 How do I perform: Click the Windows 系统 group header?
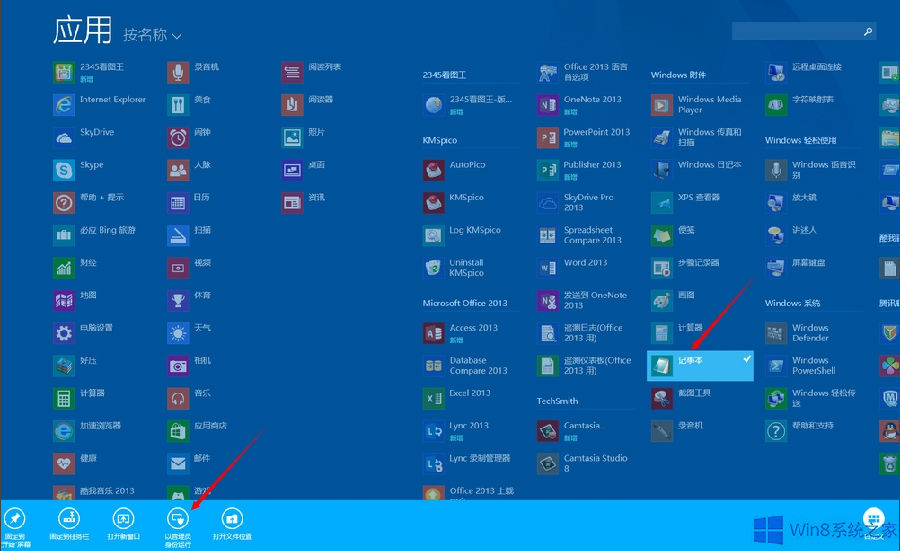pyautogui.click(x=792, y=303)
